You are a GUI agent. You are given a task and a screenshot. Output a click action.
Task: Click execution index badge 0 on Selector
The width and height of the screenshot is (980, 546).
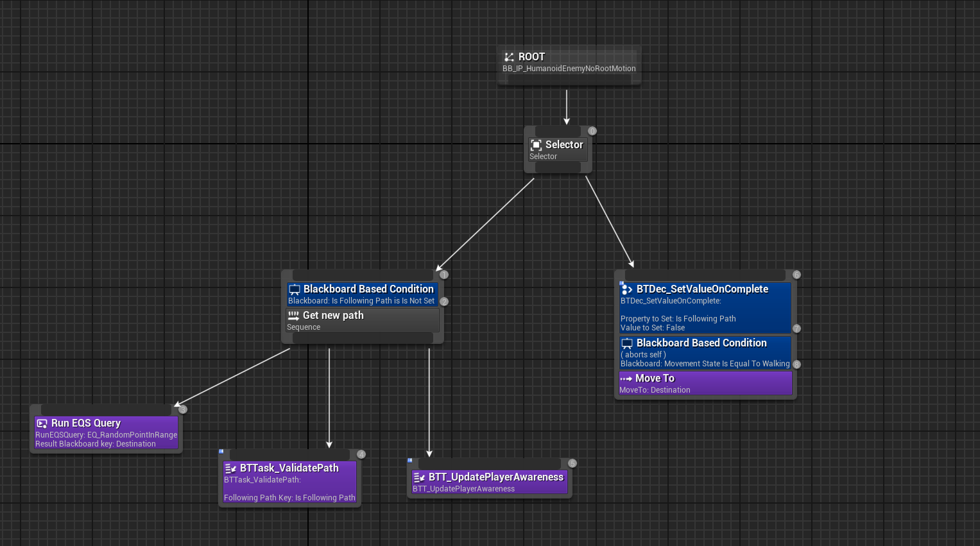pos(592,131)
